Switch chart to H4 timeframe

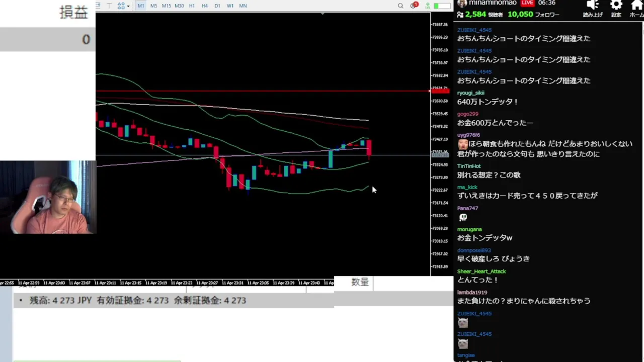[204, 6]
